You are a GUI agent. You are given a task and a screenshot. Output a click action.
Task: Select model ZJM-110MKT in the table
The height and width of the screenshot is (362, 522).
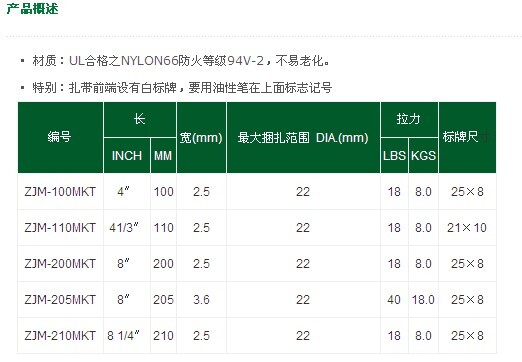point(60,228)
